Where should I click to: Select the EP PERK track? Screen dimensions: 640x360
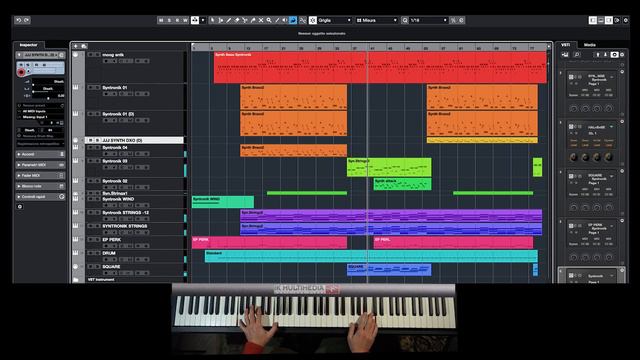pos(111,240)
